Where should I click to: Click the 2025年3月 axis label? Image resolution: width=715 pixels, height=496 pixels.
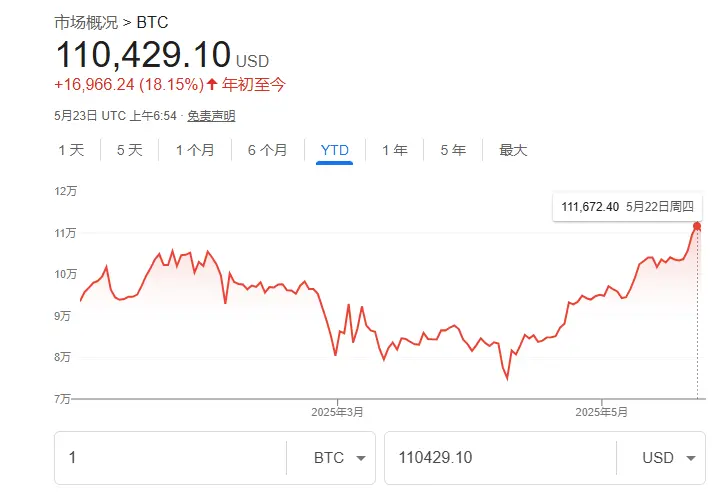pyautogui.click(x=338, y=412)
